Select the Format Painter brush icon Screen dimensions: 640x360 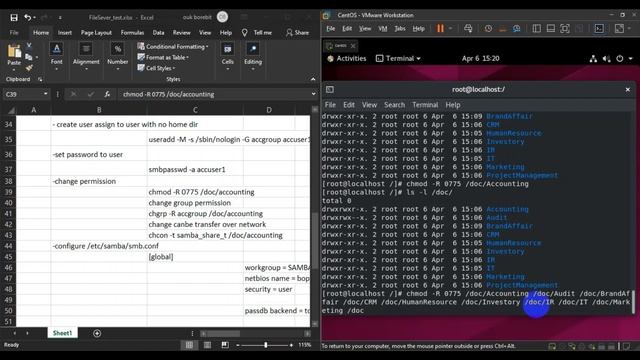tap(29, 67)
